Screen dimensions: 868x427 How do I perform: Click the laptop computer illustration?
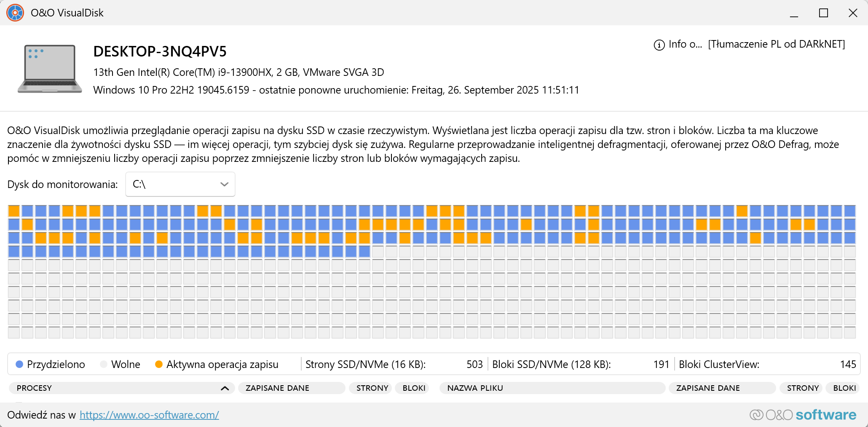click(x=50, y=68)
